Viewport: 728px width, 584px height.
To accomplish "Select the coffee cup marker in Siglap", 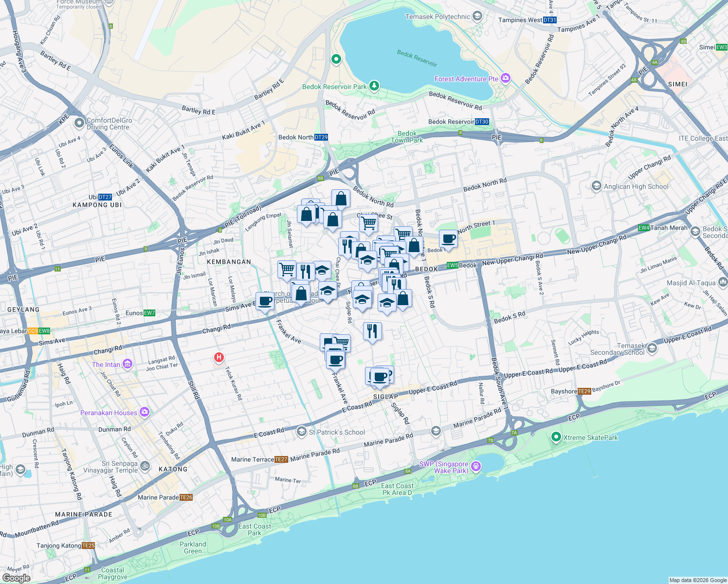I will click(380, 376).
